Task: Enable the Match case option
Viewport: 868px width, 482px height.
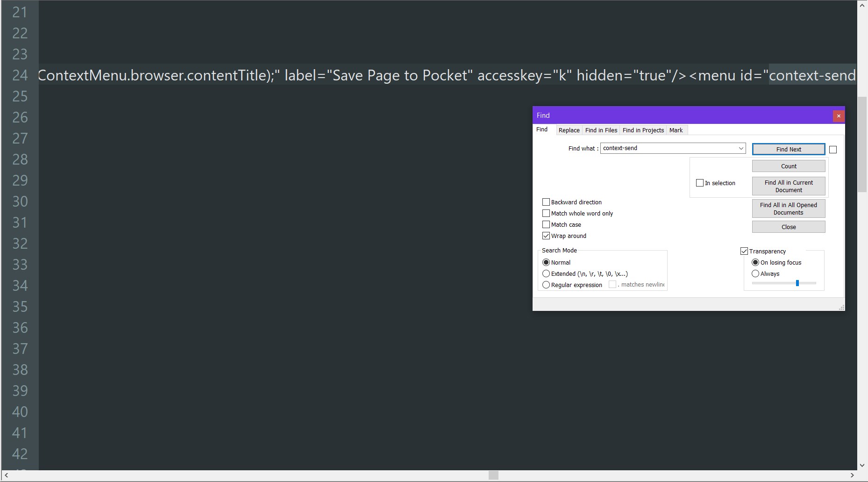Action: pos(546,224)
